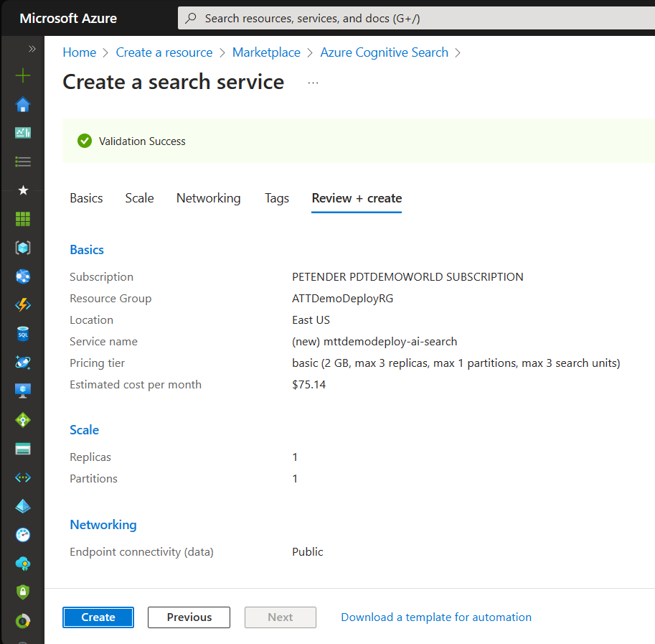The image size is (655, 644).
Task: Open the Home icon in the sidebar
Action: coord(23,105)
